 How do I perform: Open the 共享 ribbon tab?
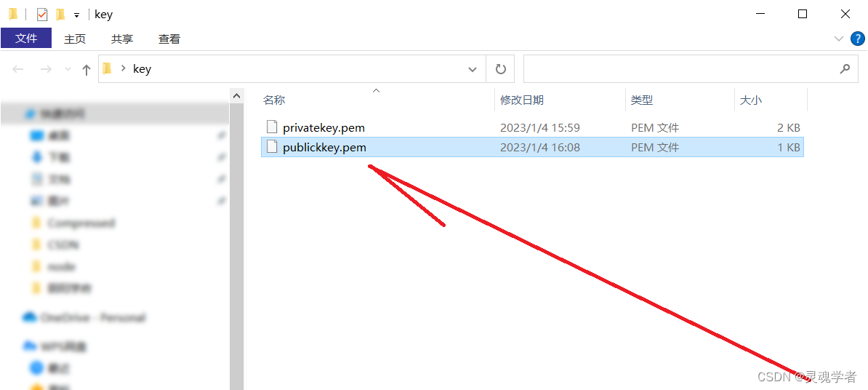coord(122,39)
